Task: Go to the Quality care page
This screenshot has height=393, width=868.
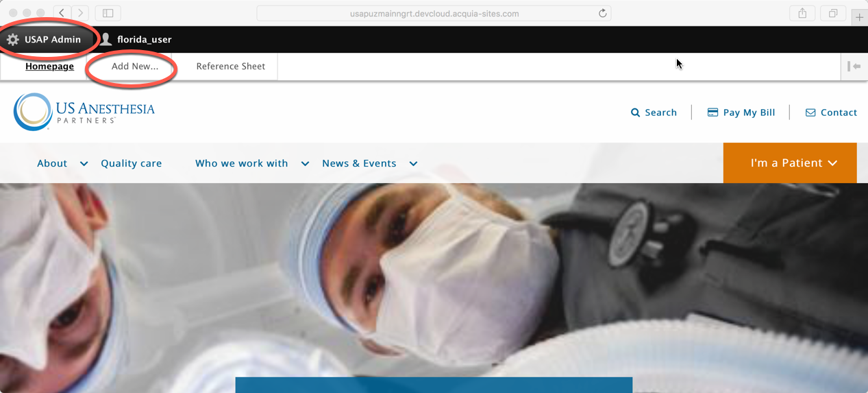Action: tap(132, 163)
